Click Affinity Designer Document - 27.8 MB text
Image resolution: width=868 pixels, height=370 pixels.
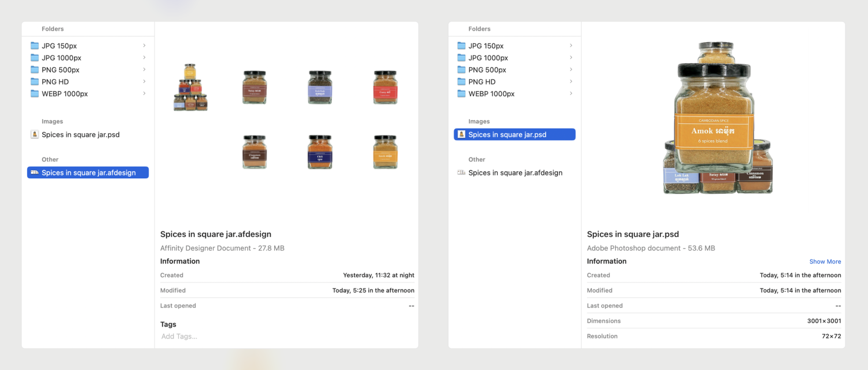click(222, 248)
